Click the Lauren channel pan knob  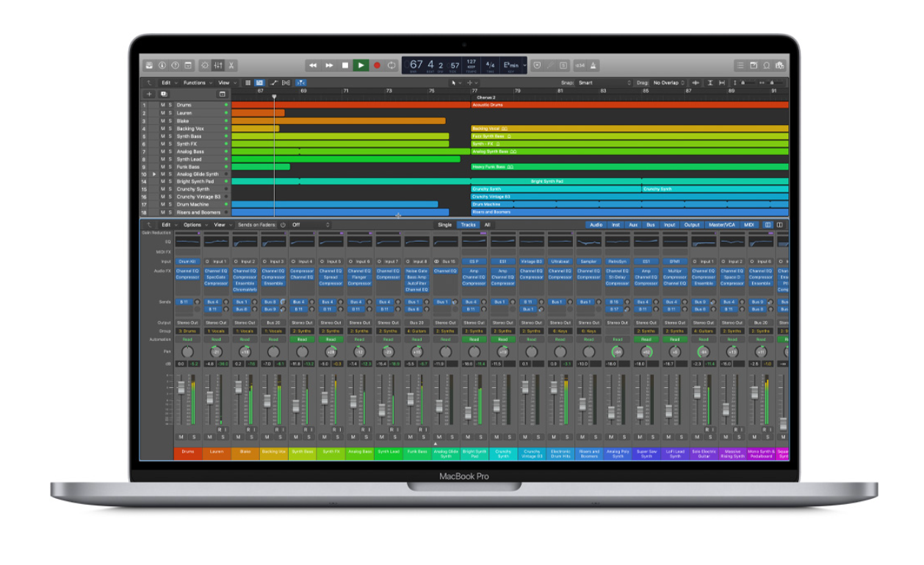216,352
